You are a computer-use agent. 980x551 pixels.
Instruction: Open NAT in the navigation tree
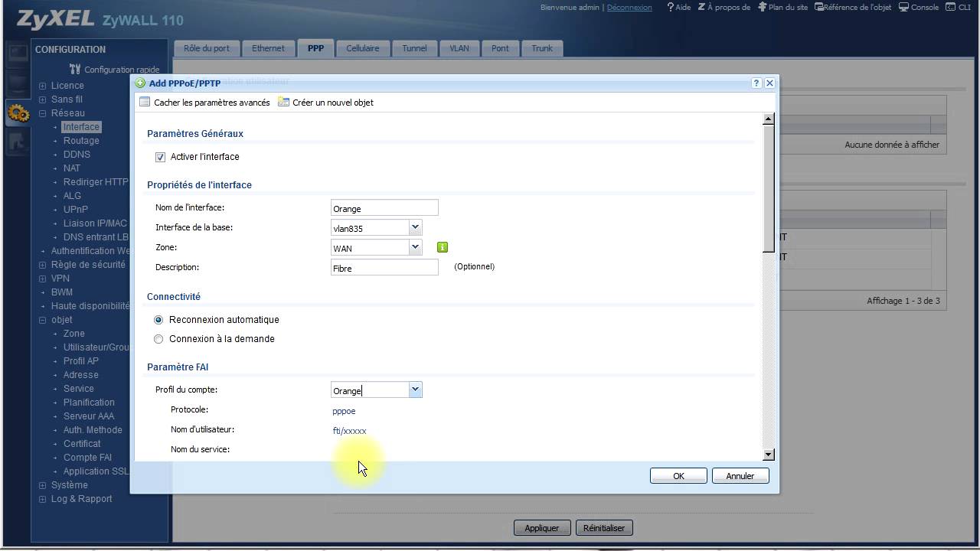click(x=72, y=168)
